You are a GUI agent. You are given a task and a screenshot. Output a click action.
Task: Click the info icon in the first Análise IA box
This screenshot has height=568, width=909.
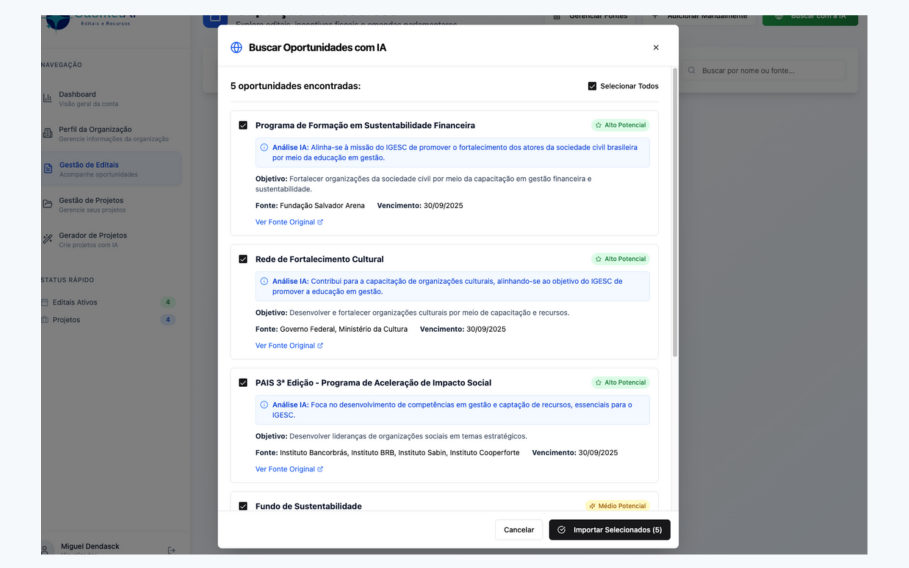(264, 147)
